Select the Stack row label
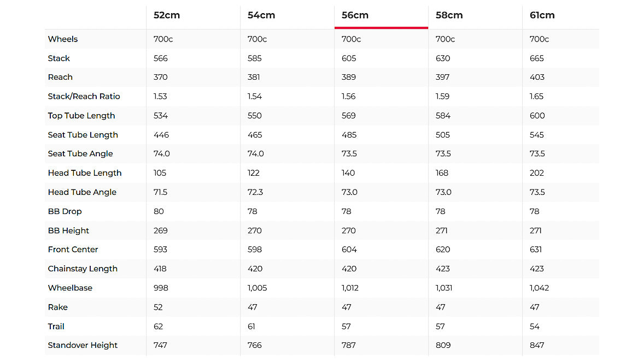This screenshot has height=362, width=644. click(59, 58)
